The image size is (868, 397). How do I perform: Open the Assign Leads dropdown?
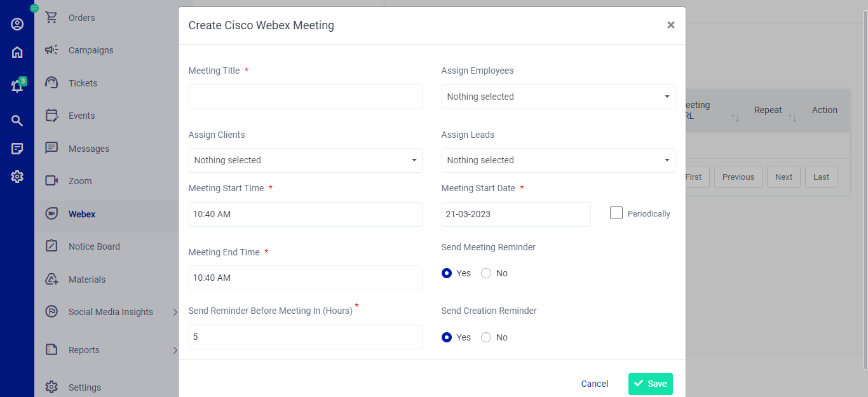click(558, 160)
